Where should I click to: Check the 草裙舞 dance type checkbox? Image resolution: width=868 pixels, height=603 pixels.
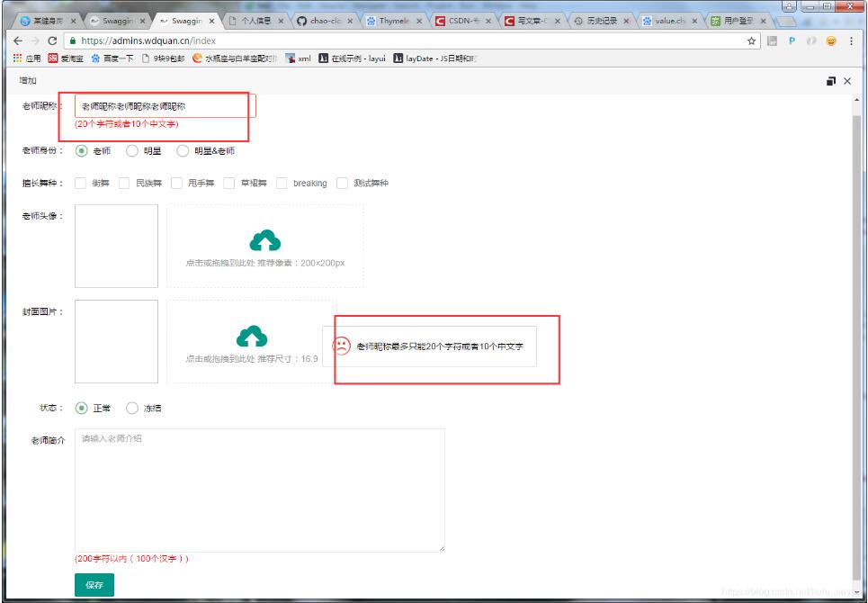229,184
